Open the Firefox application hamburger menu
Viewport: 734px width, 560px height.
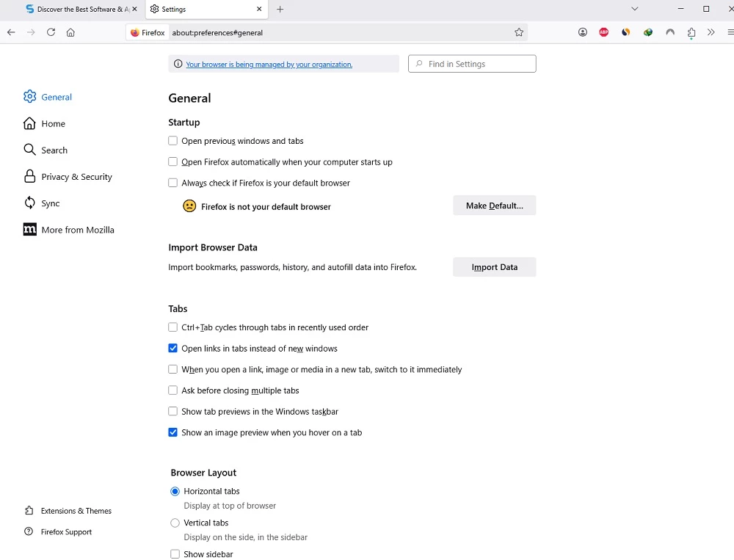[730, 32]
